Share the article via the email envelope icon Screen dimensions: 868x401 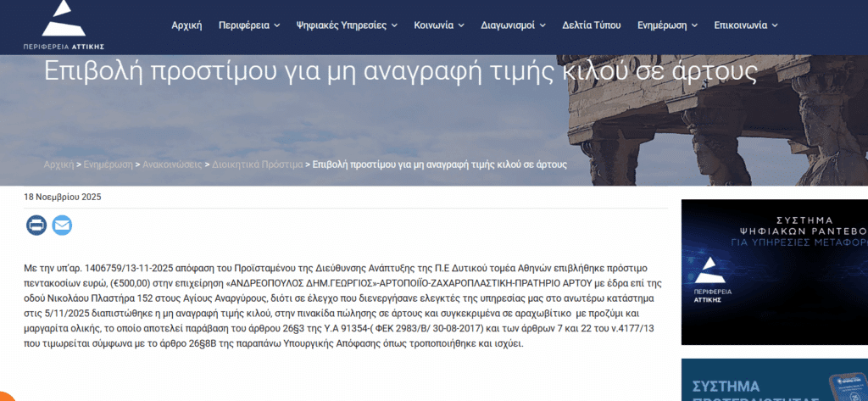pos(62,226)
